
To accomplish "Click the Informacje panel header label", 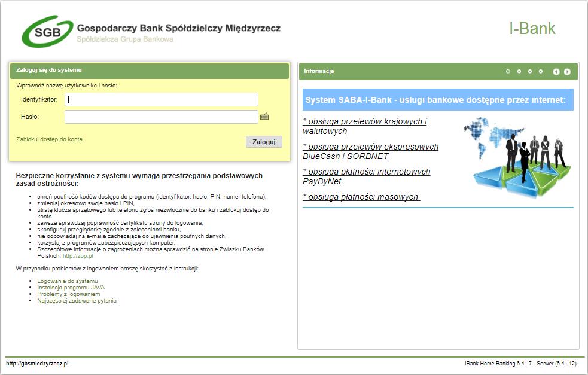I will [319, 71].
